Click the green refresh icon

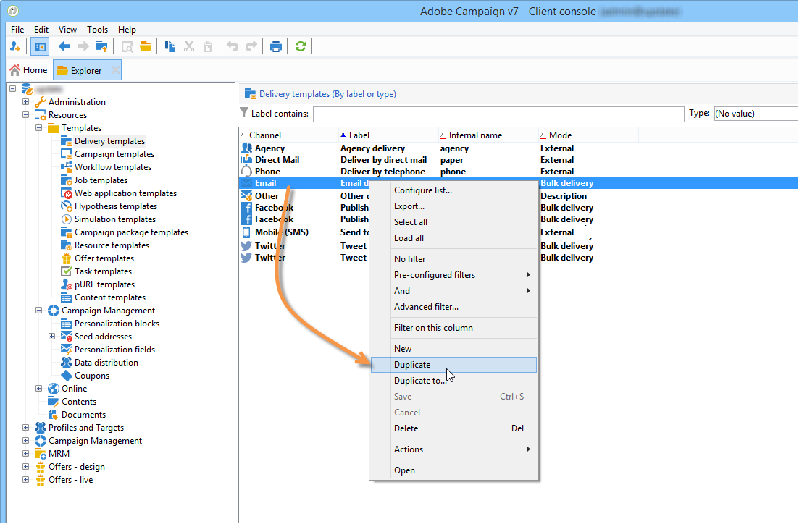pyautogui.click(x=300, y=46)
